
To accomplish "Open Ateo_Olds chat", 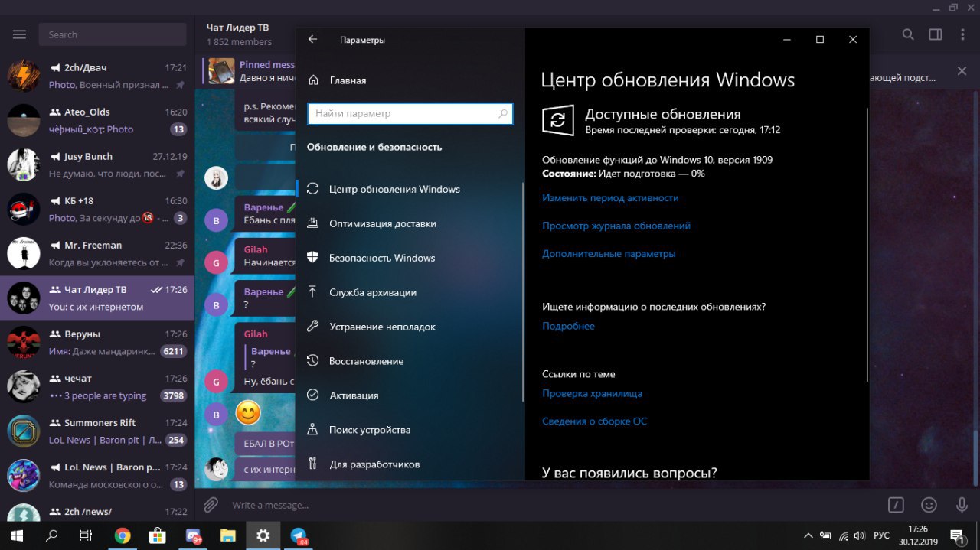I will tap(97, 120).
